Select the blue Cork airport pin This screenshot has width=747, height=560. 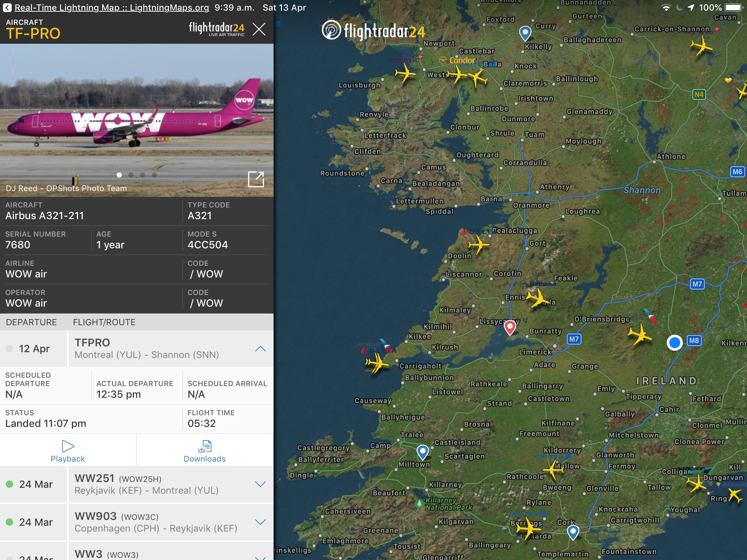[573, 532]
